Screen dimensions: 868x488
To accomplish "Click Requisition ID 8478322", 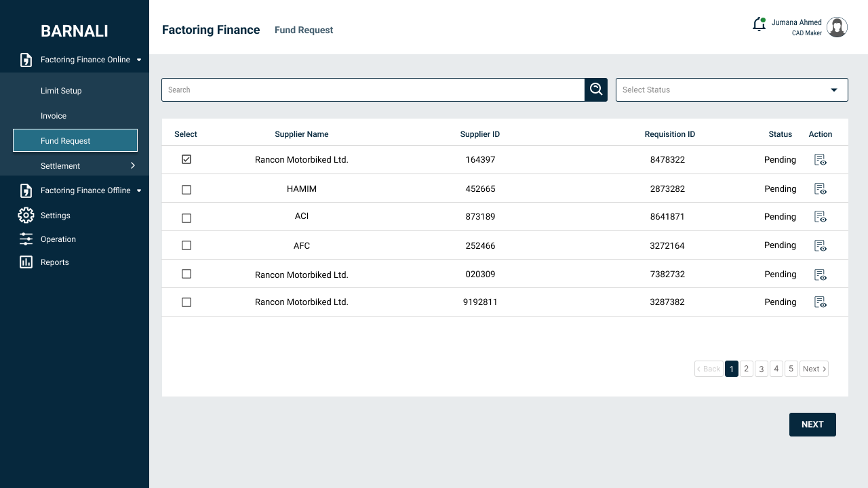I will click(x=667, y=160).
